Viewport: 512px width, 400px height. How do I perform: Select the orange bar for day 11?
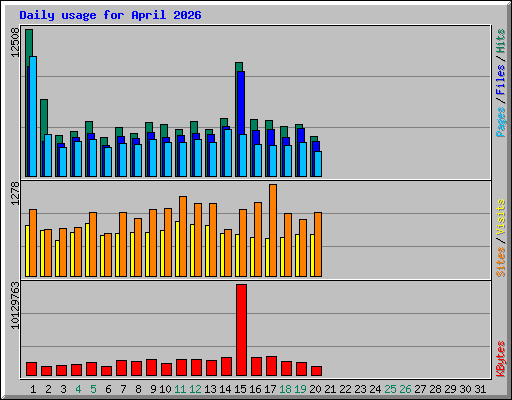pos(183,236)
